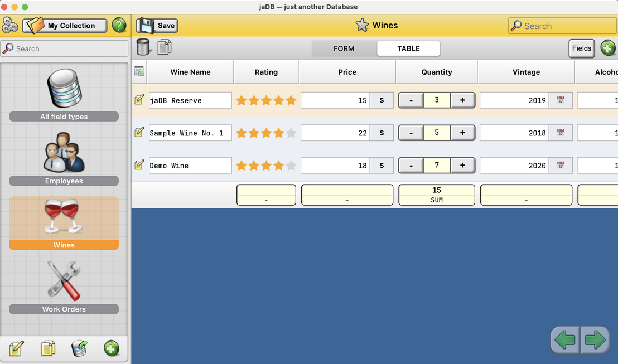Delete record using the trash can icon
The width and height of the screenshot is (618, 364).
point(143,47)
